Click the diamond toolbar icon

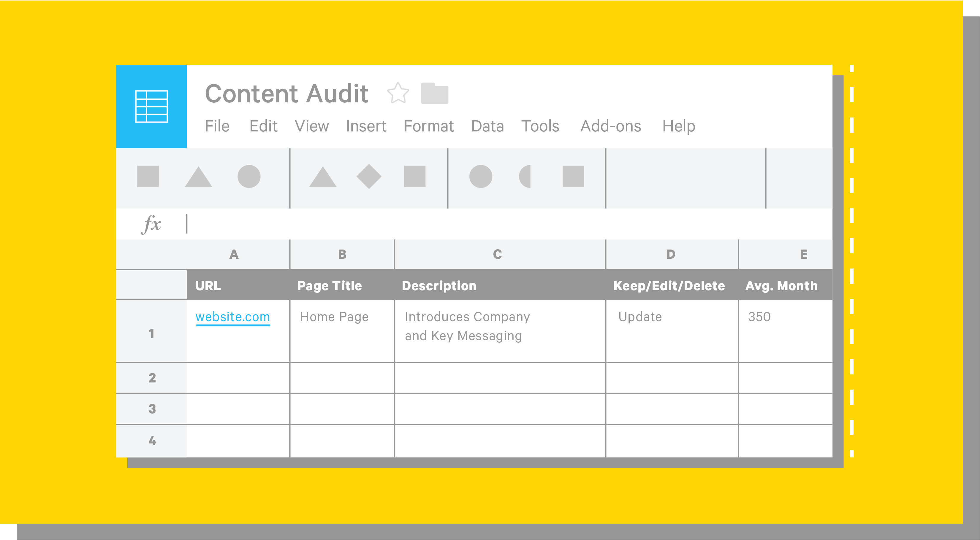point(369,177)
